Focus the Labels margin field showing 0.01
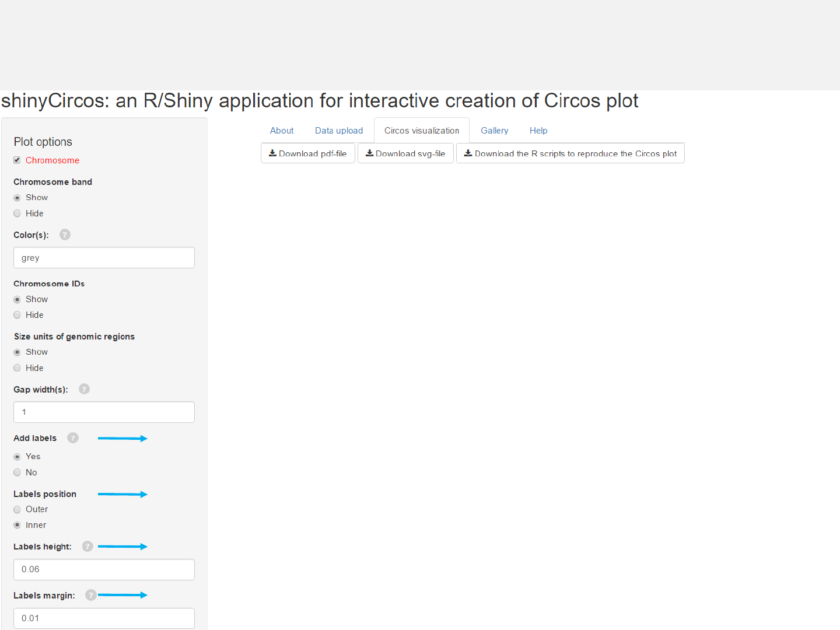840x630 pixels. click(x=104, y=618)
